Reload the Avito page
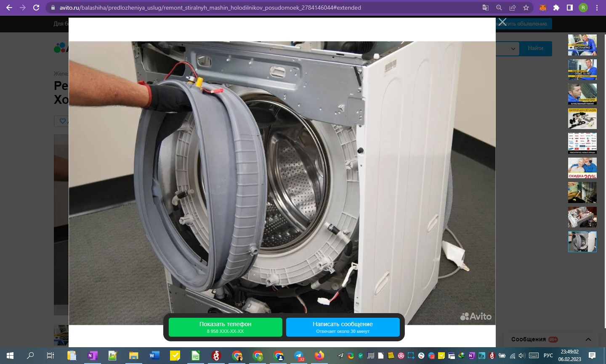Viewport: 606px width, 364px height. (x=36, y=8)
